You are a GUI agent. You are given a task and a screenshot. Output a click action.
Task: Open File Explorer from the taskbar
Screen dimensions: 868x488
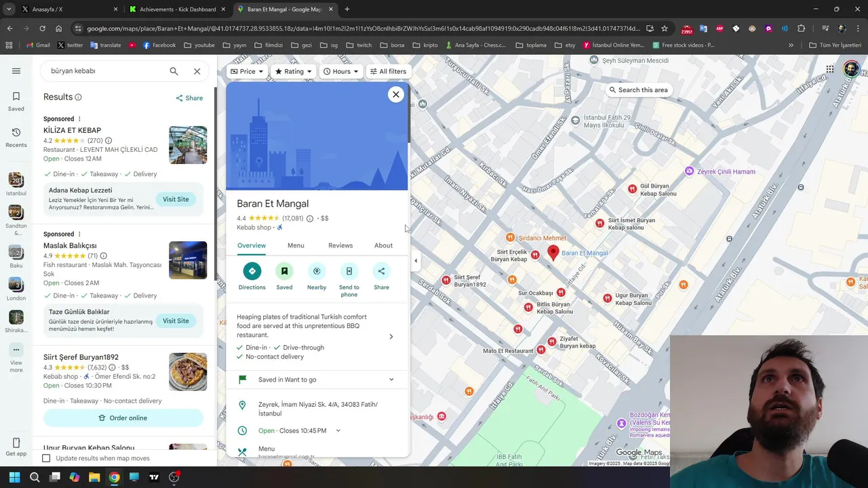pyautogui.click(x=94, y=477)
